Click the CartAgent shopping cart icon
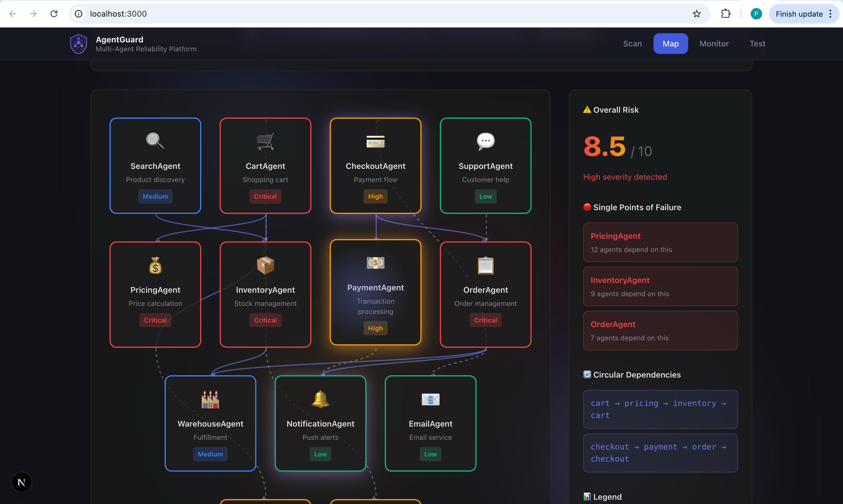Image resolution: width=843 pixels, height=504 pixels. point(265,141)
